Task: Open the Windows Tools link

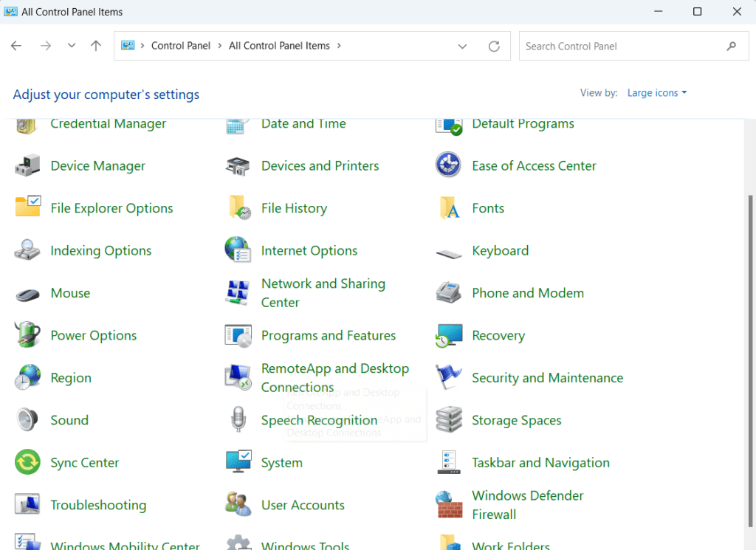Action: point(305,545)
